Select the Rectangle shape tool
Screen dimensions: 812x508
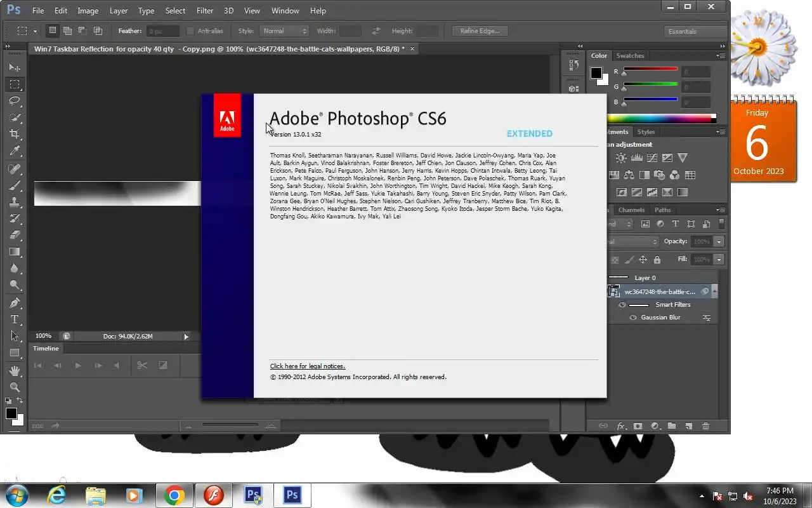[15, 352]
